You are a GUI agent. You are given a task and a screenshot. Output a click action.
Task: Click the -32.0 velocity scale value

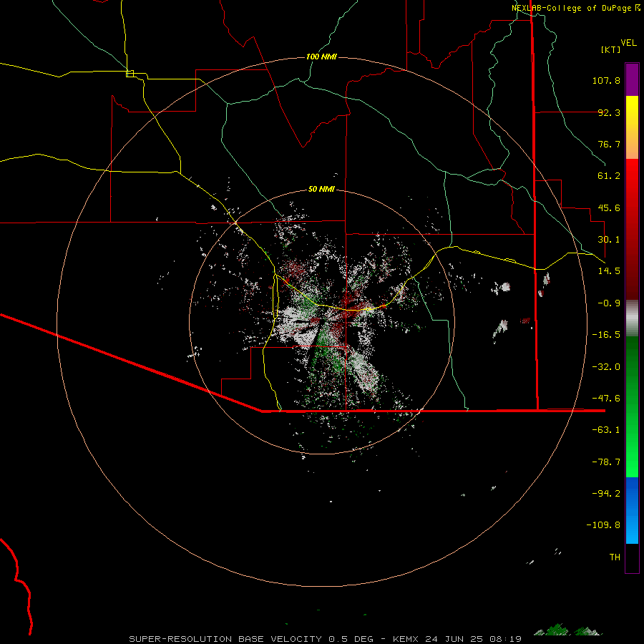point(606,367)
